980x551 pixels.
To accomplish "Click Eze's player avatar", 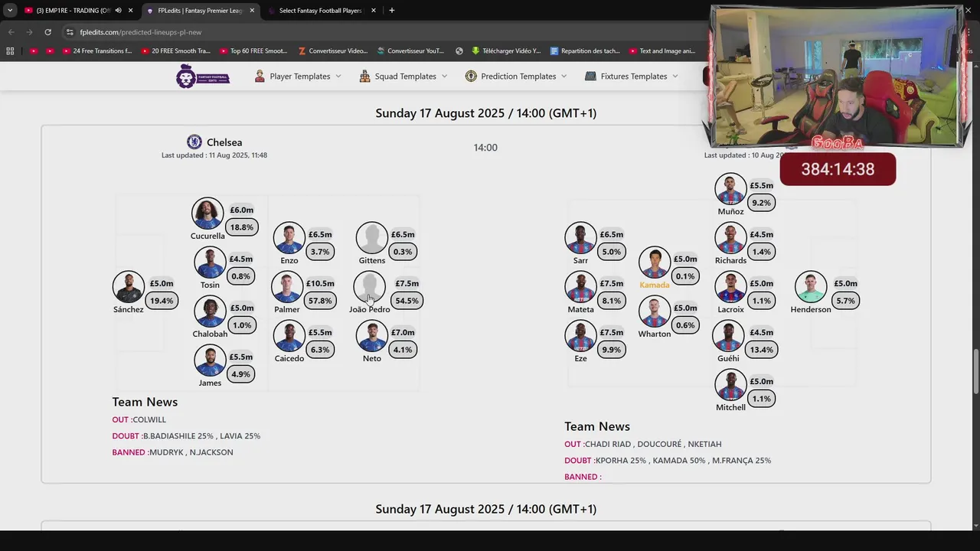I will [580, 336].
